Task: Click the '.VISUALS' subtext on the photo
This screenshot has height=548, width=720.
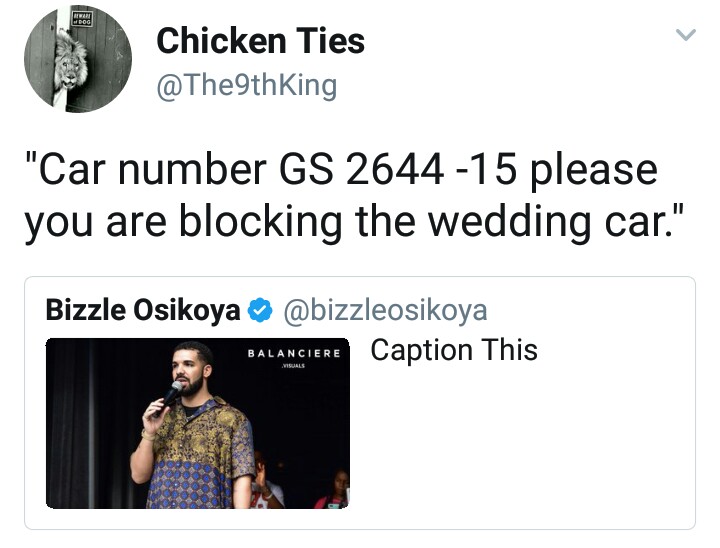Action: click(293, 366)
